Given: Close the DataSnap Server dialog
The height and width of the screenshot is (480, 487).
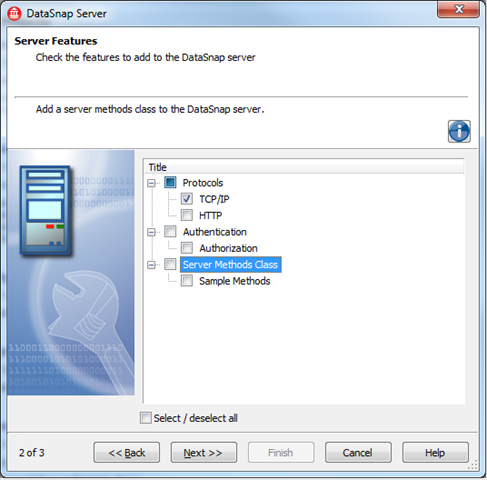Looking at the screenshot, I should click(458, 9).
